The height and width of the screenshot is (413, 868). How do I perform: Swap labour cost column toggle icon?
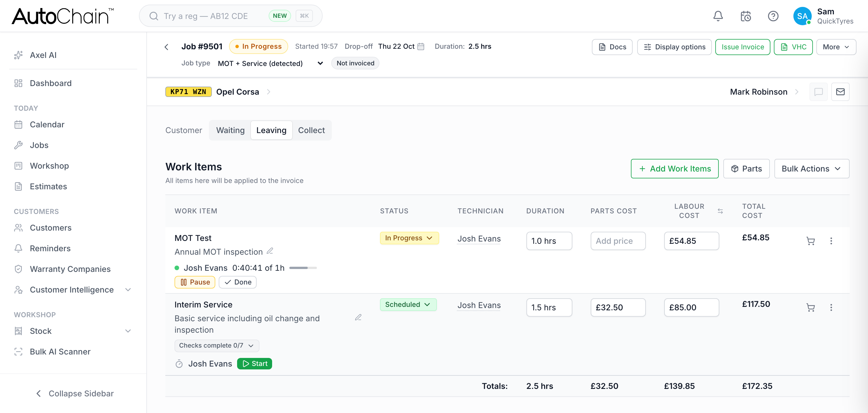720,211
